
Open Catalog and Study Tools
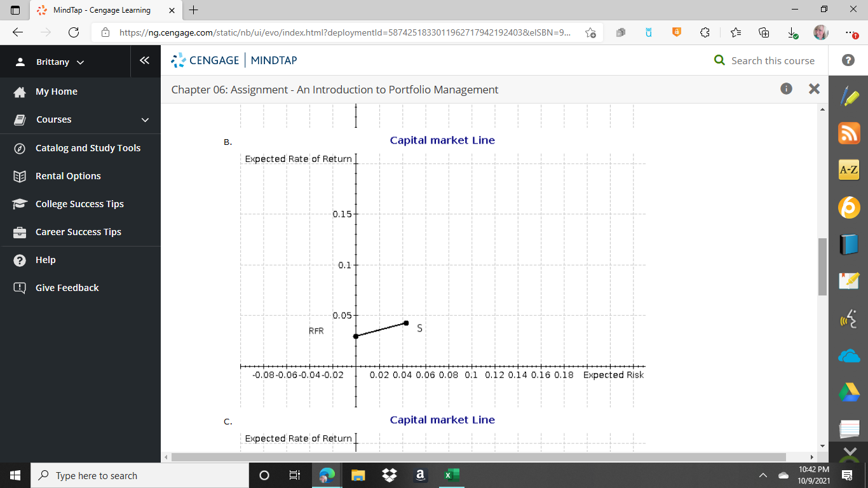pos(88,147)
